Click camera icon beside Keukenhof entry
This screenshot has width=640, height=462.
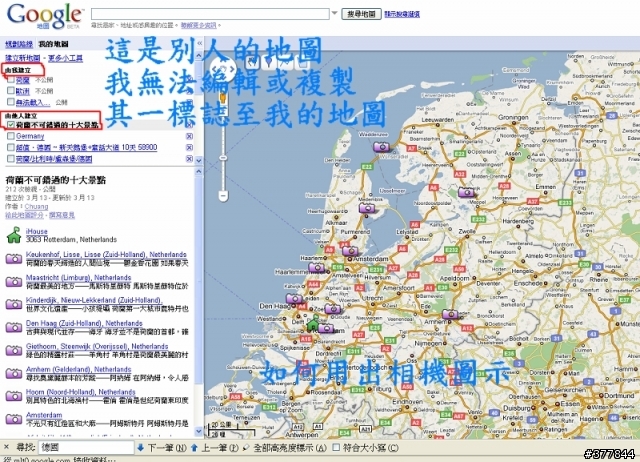pyautogui.click(x=14, y=259)
